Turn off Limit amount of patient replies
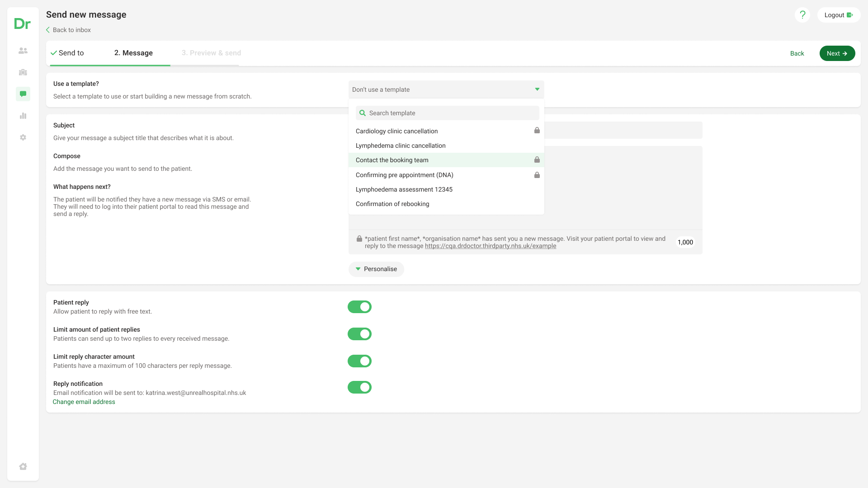 coord(359,334)
